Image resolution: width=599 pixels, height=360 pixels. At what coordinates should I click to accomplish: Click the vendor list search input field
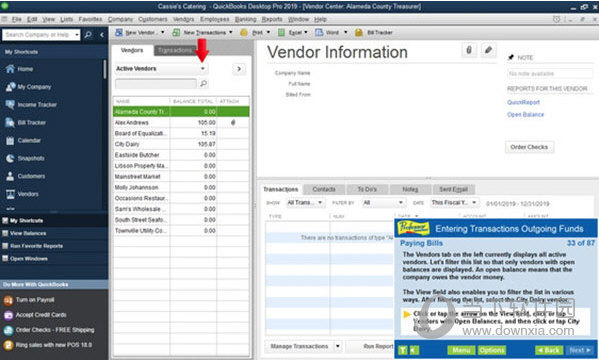click(x=156, y=83)
